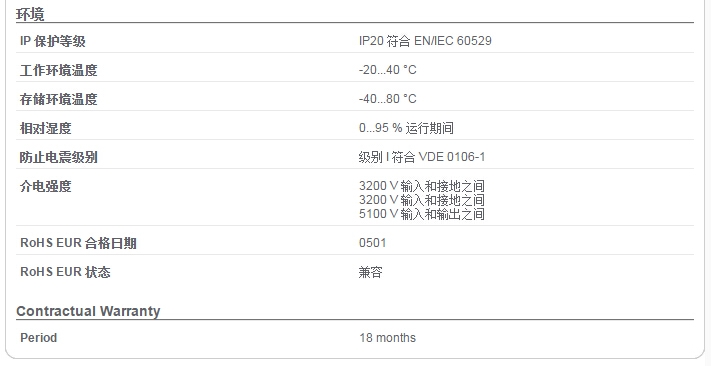The height and width of the screenshot is (366, 711).
Task: Click the 级别 I 符合 VDE 0106-1 text
Action: coord(422,157)
